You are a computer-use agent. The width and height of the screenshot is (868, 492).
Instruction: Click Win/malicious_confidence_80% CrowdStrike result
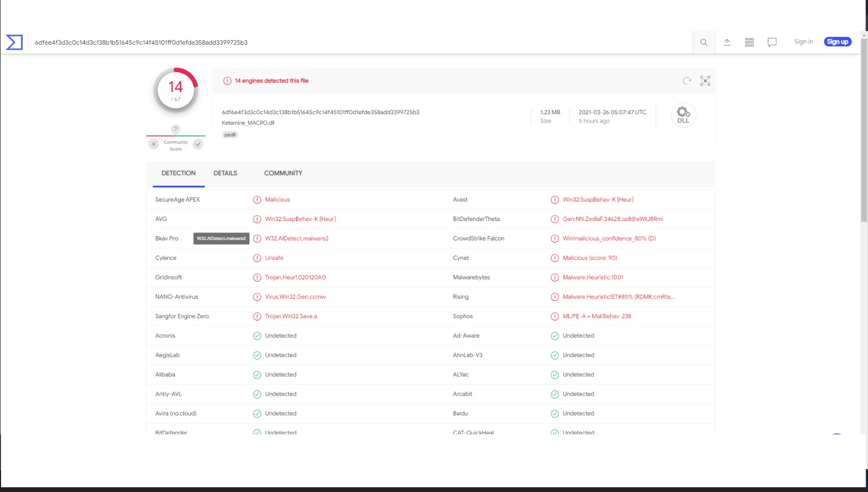click(609, 238)
